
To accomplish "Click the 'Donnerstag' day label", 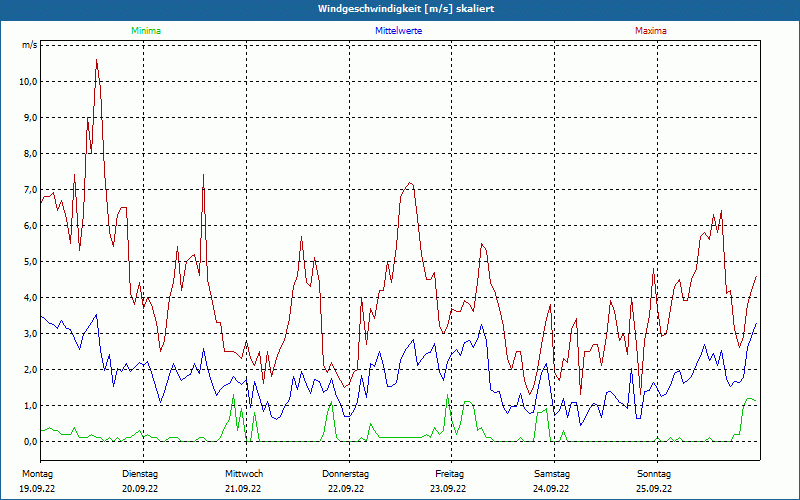I will point(345,474).
